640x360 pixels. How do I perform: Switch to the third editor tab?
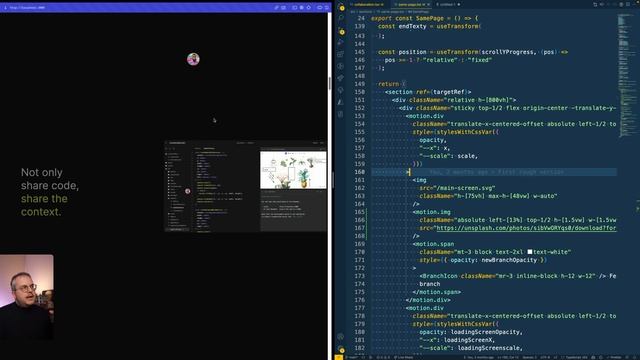pyautogui.click(x=448, y=4)
